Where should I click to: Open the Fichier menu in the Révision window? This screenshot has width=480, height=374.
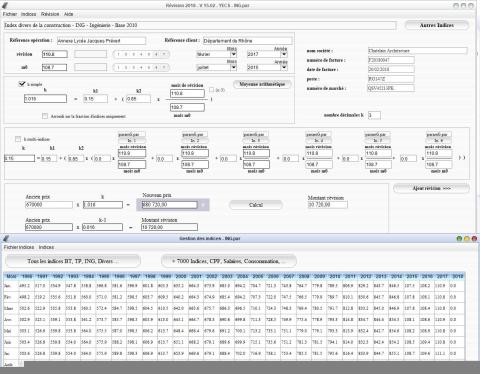click(x=10, y=14)
